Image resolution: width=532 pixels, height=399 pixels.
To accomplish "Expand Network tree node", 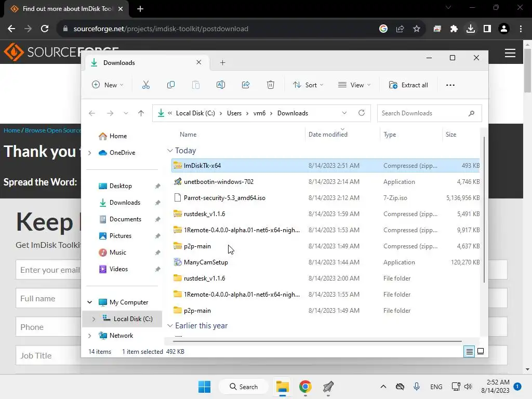I will tap(89, 336).
